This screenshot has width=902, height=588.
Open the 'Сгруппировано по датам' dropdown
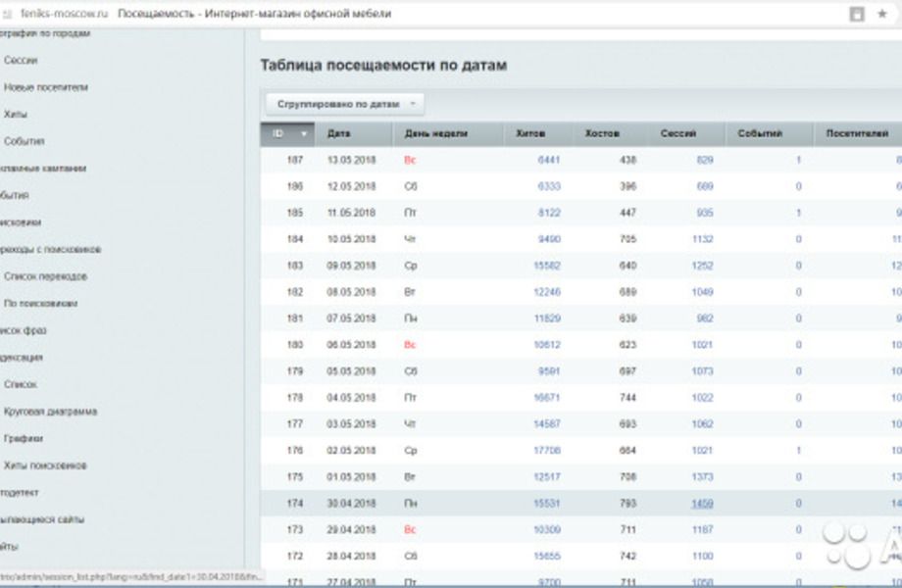(345, 104)
